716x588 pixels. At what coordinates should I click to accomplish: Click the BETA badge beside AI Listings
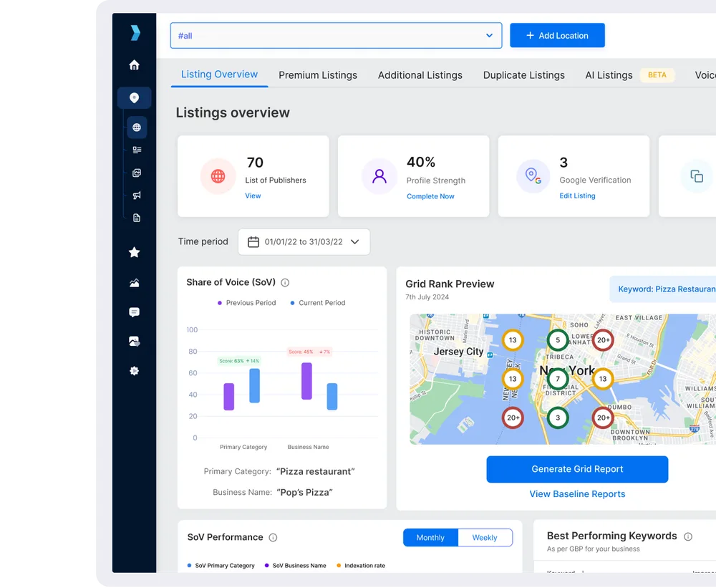pos(657,75)
